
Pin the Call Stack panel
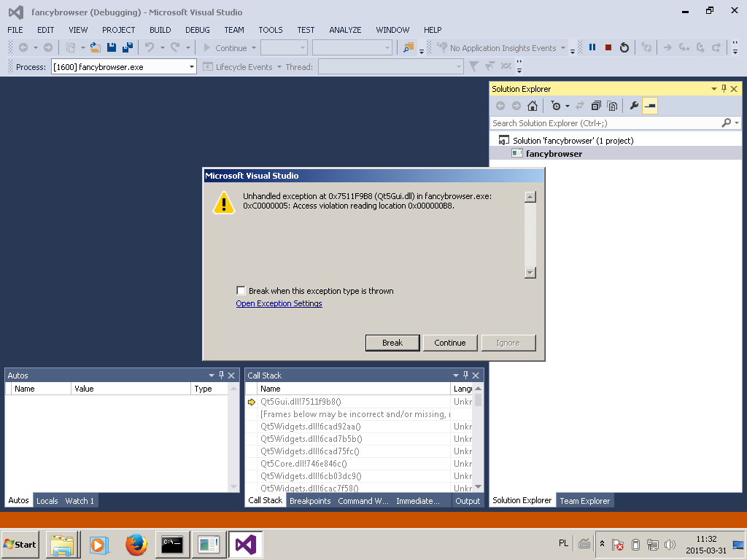[465, 376]
